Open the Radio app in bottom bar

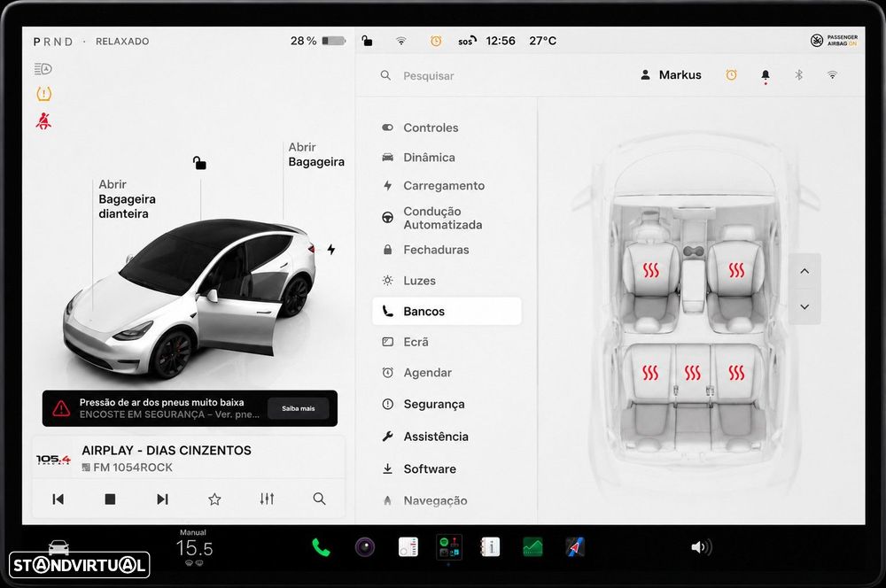point(408,547)
